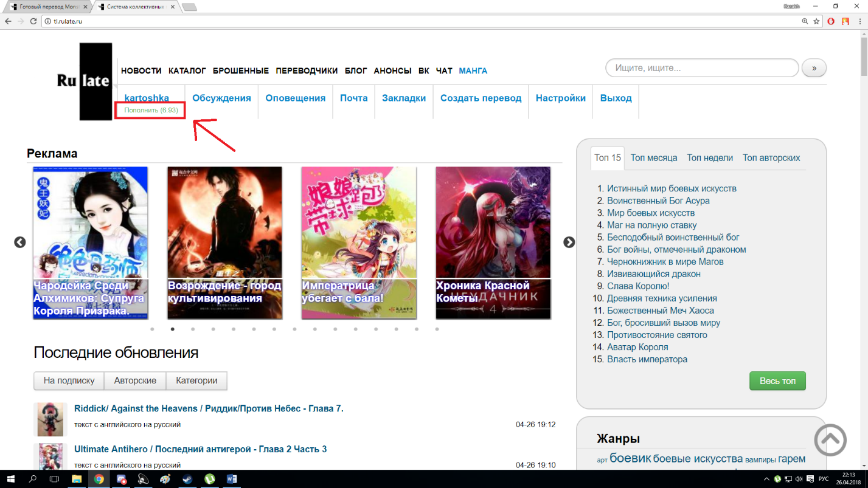Click the carousel next arrow
Screen dimensions: 868x488
tap(569, 242)
